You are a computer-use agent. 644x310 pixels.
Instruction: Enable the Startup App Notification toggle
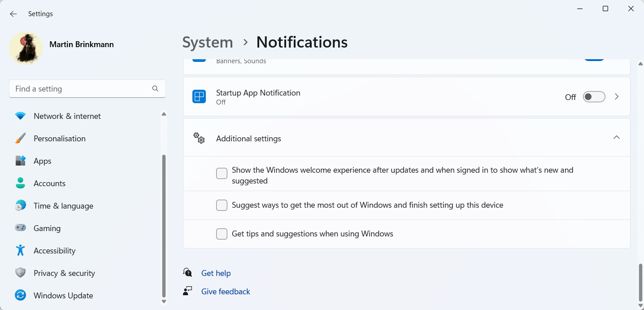coord(594,96)
